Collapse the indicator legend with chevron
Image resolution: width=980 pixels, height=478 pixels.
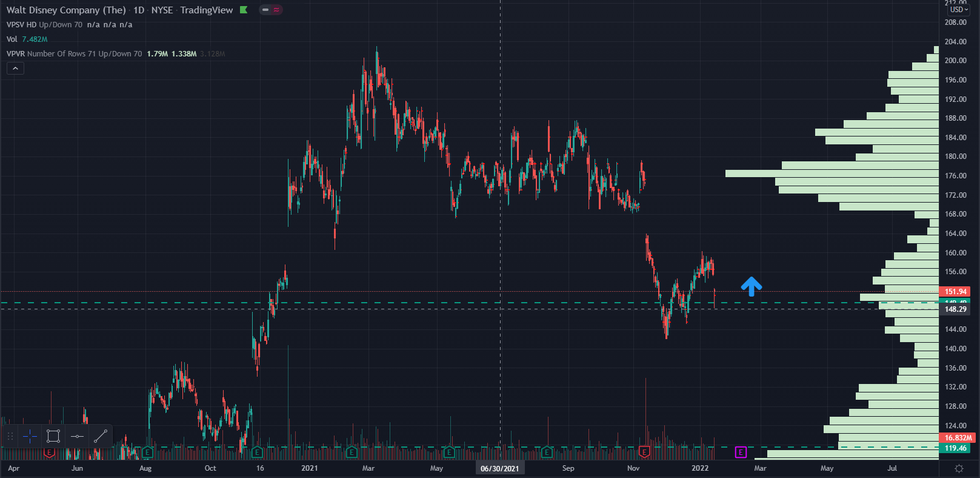click(15, 69)
